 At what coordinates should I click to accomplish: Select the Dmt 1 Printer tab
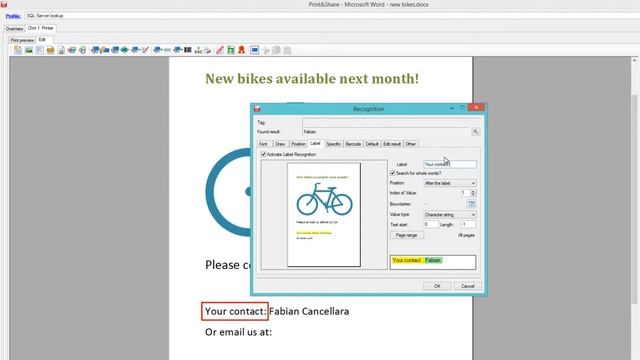(40, 28)
